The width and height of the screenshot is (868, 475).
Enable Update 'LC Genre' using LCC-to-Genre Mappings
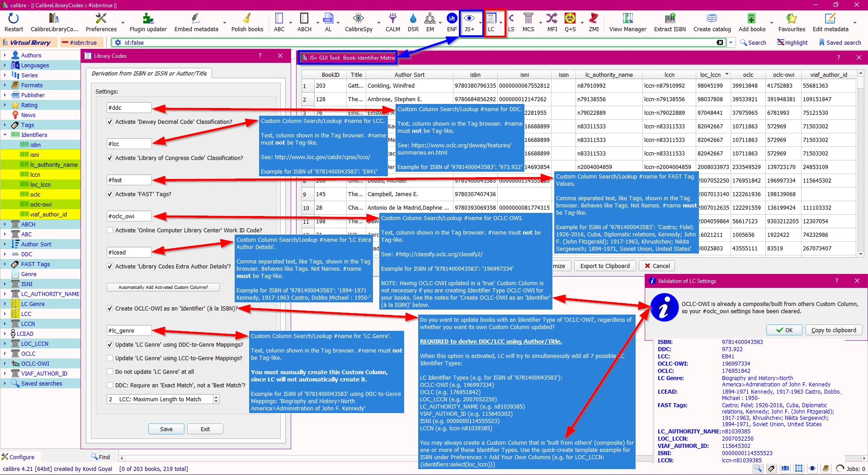click(110, 358)
